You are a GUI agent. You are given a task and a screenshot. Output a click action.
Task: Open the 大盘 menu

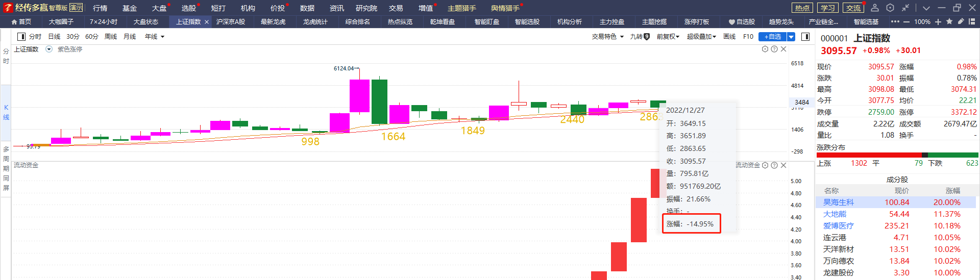point(159,8)
